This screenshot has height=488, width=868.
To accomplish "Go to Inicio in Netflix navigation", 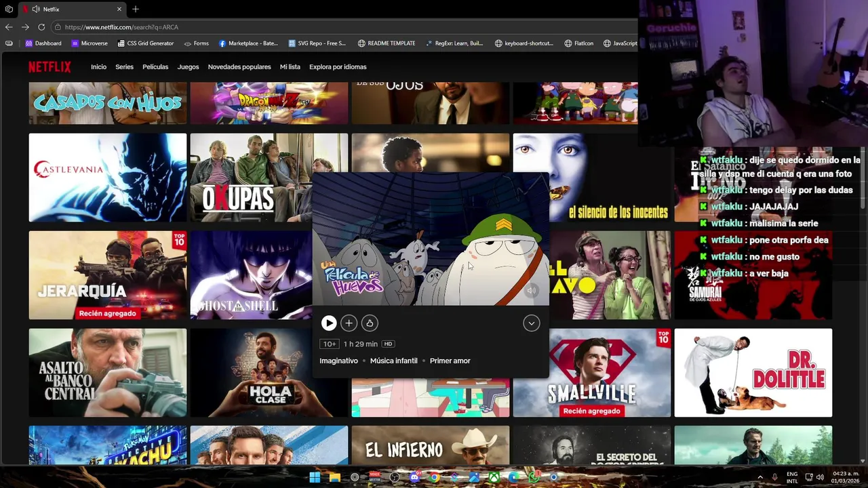I will click(99, 67).
